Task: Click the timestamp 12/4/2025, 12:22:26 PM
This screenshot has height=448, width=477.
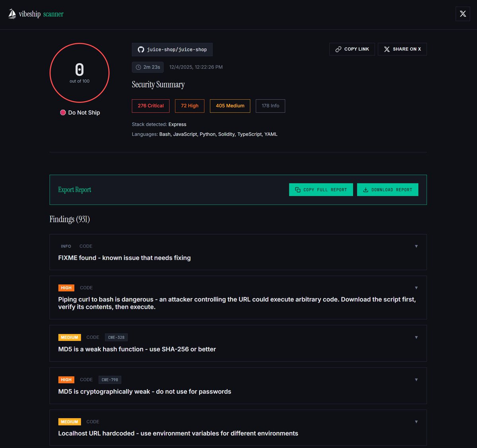Action: (x=196, y=67)
